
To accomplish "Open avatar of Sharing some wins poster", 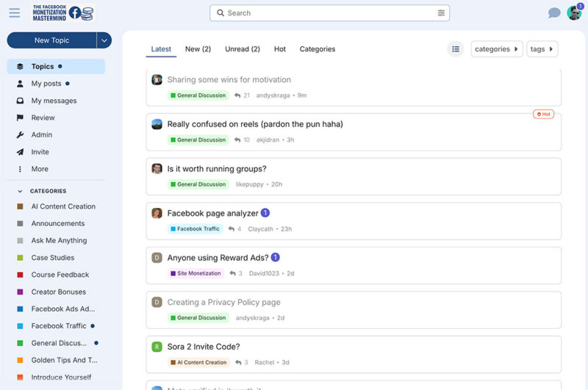I will pyautogui.click(x=157, y=79).
